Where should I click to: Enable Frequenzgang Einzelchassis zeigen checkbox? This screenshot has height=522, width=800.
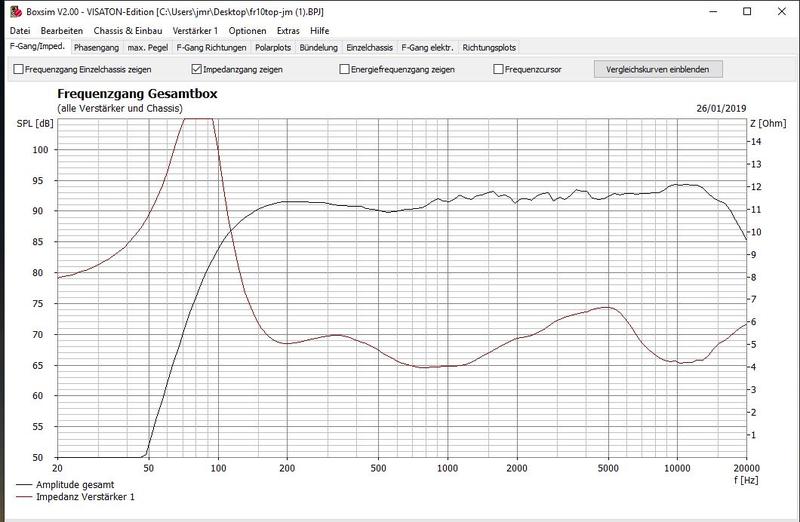click(18, 70)
